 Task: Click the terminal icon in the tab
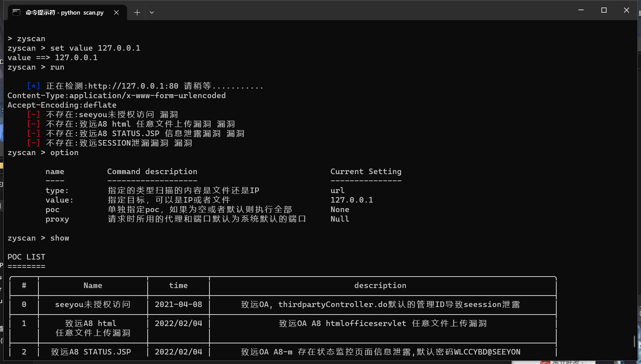(16, 12)
